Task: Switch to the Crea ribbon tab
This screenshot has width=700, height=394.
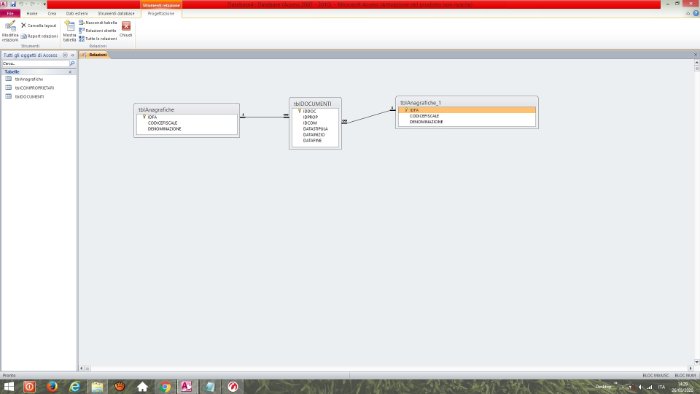Action: pyautogui.click(x=52, y=13)
